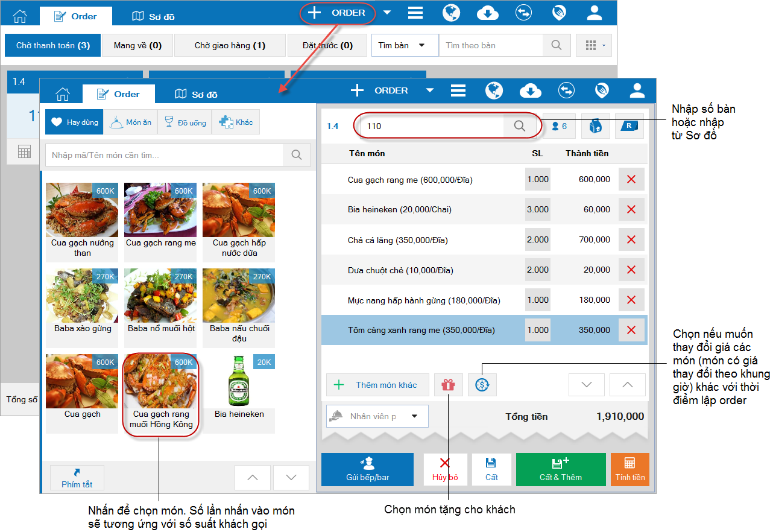This screenshot has width=773, height=532.
Task: Open the Khác category tab
Action: (236, 122)
